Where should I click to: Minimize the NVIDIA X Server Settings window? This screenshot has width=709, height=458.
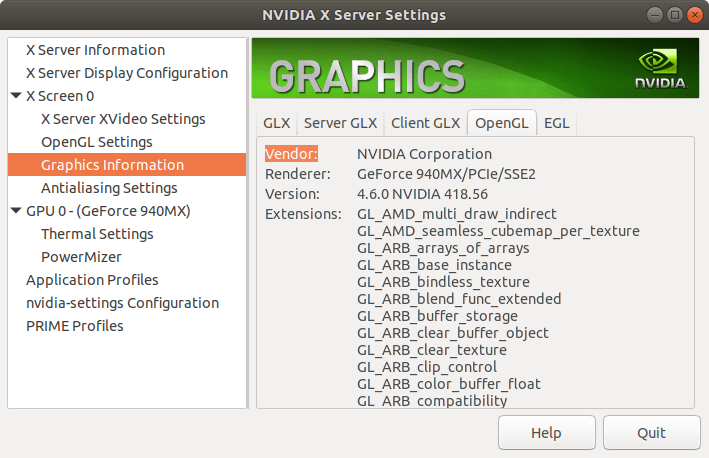pyautogui.click(x=655, y=15)
